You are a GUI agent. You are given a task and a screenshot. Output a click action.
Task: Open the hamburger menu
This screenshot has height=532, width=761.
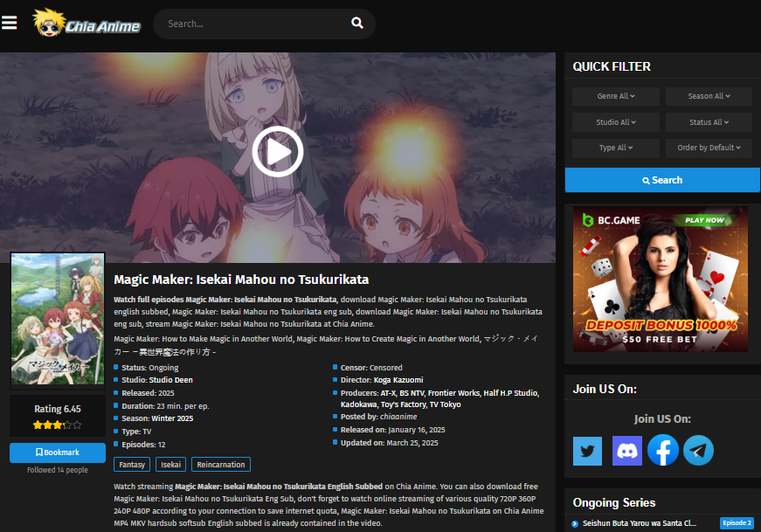click(9, 23)
